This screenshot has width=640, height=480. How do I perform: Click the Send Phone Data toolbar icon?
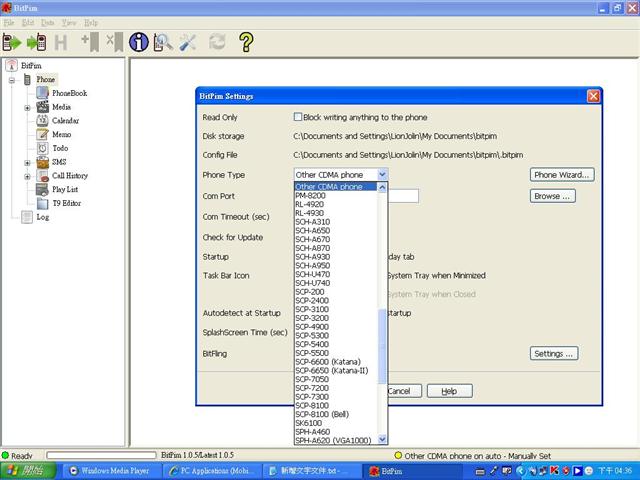coord(36,42)
